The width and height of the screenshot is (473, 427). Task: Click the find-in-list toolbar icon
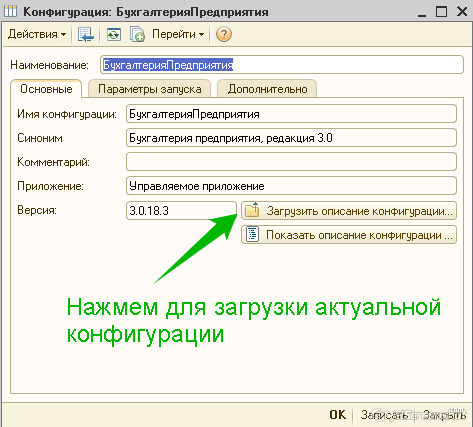tap(86, 34)
